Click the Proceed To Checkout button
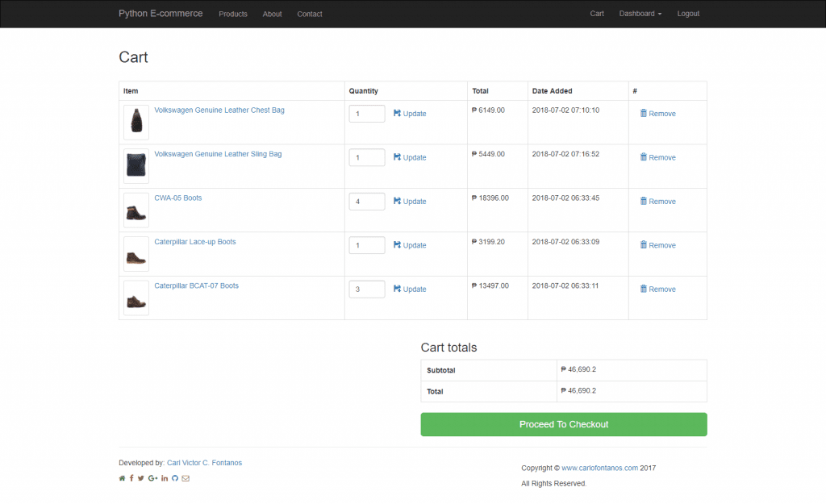The image size is (826, 504). 563,424
